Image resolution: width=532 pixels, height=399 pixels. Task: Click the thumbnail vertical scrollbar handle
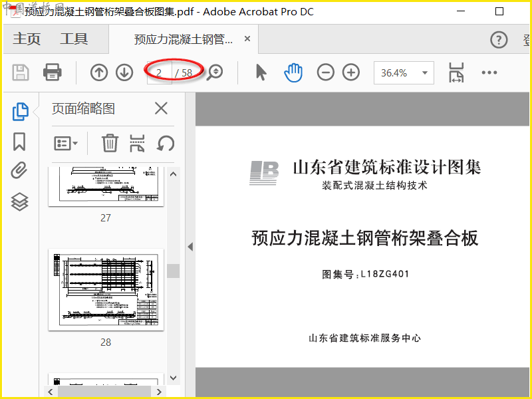click(x=173, y=271)
